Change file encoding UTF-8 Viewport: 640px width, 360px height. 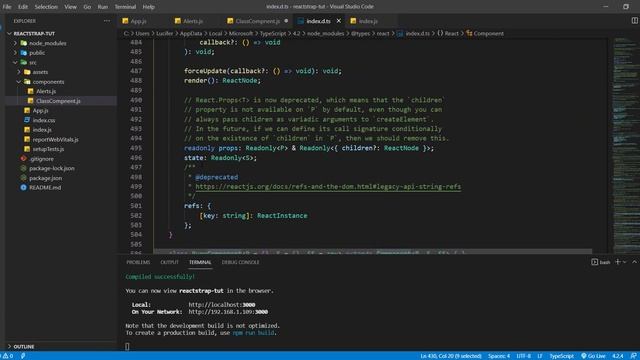point(524,356)
